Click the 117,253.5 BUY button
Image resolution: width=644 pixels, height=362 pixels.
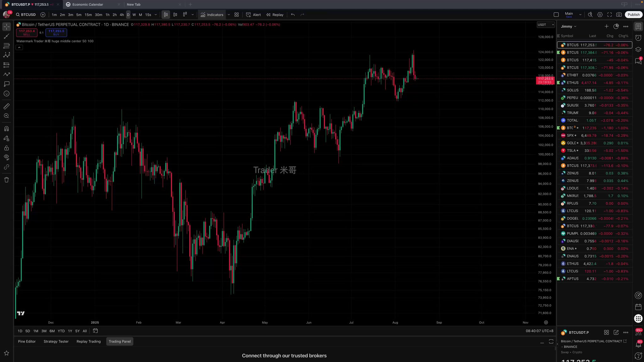coord(56,32)
